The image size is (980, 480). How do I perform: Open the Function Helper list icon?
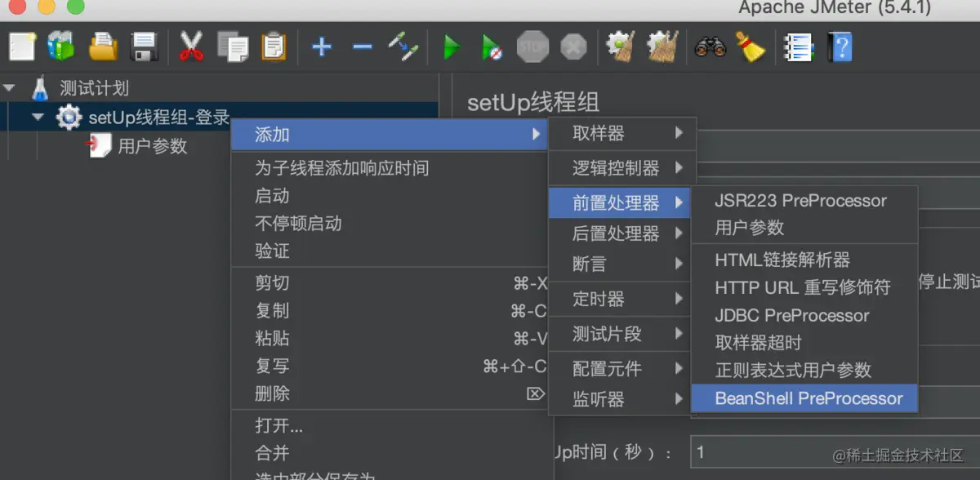coord(798,47)
